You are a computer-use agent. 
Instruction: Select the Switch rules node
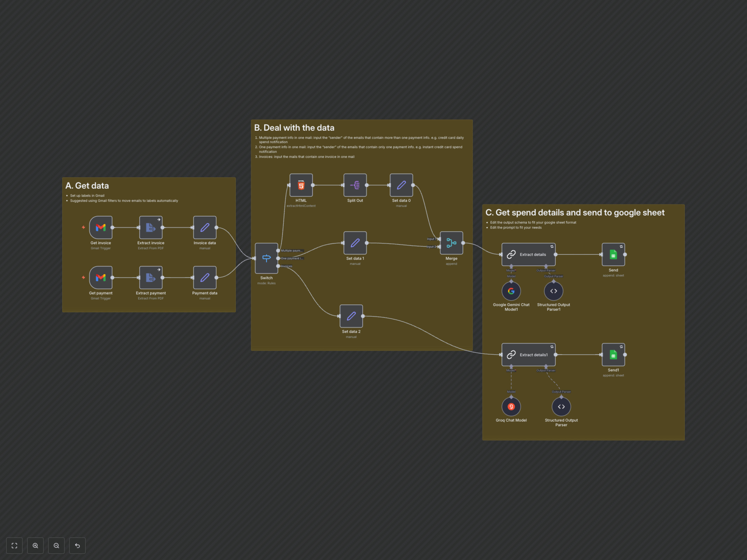267,258
